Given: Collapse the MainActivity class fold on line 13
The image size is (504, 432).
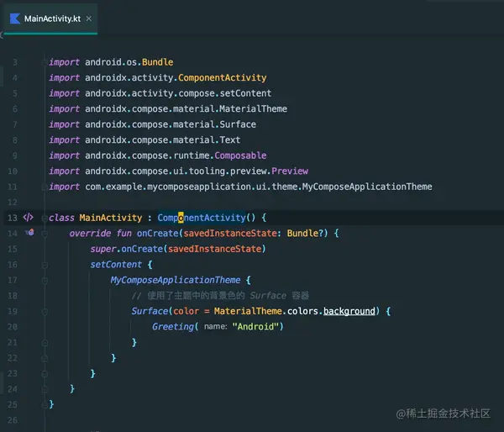Looking at the screenshot, I should pos(45,218).
